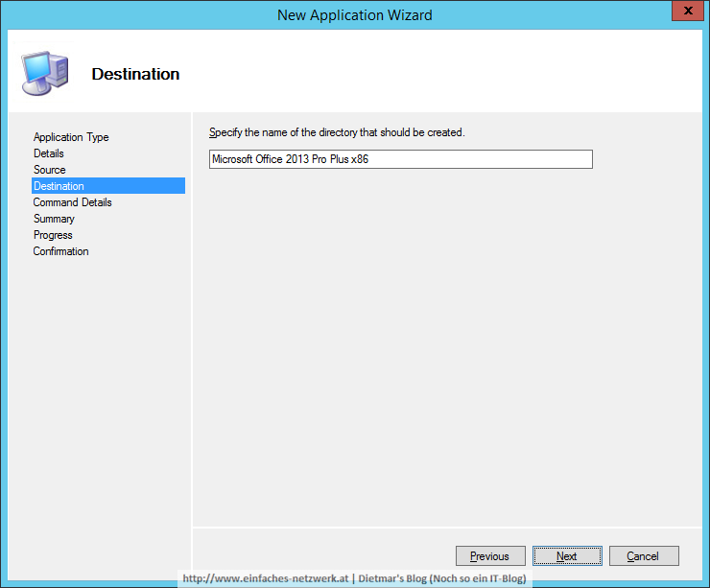This screenshot has width=710, height=588.
Task: Select the Application Type step
Action: pyautogui.click(x=71, y=137)
